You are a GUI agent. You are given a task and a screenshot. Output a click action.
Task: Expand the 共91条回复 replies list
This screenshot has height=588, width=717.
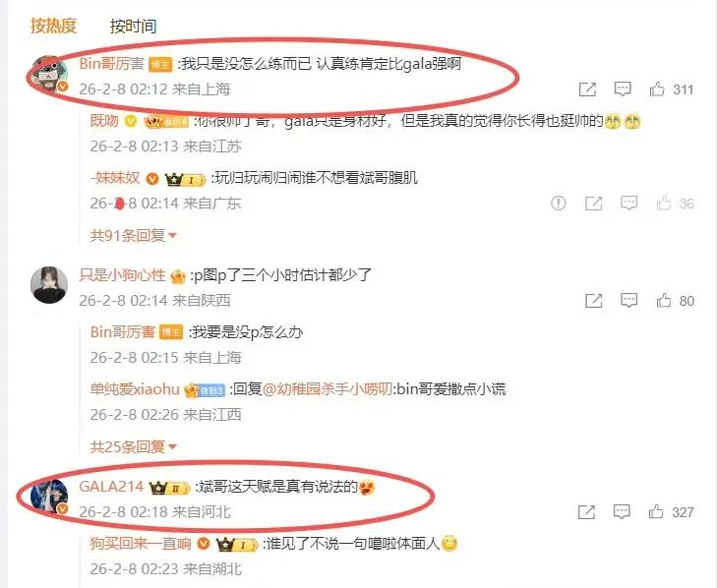click(133, 235)
